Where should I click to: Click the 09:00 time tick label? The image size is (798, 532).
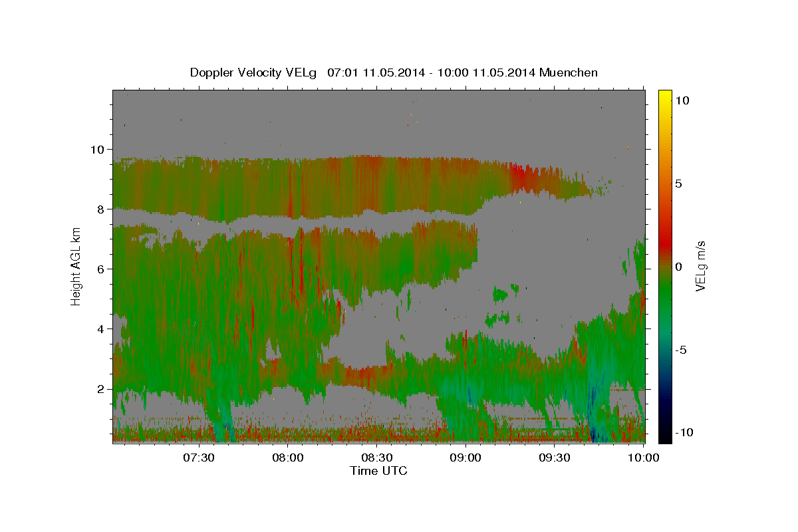click(x=466, y=458)
